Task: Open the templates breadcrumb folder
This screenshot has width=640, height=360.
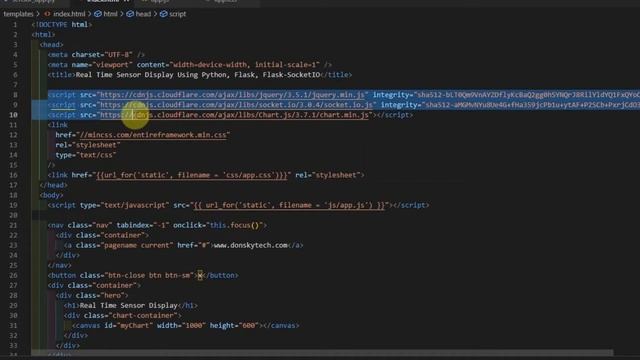Action: [x=18, y=14]
